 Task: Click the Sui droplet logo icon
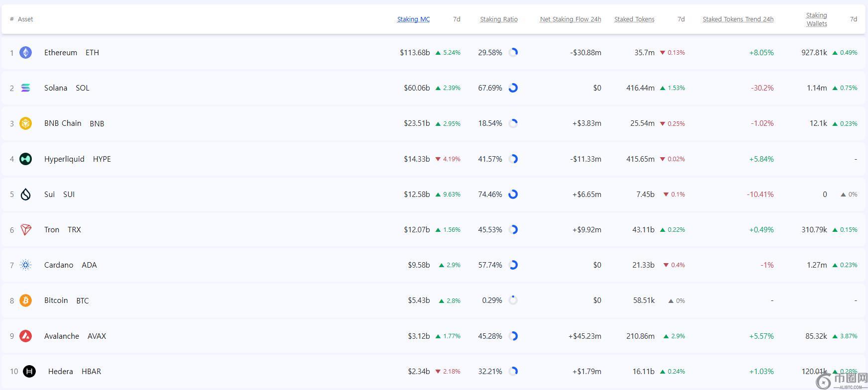click(x=25, y=195)
